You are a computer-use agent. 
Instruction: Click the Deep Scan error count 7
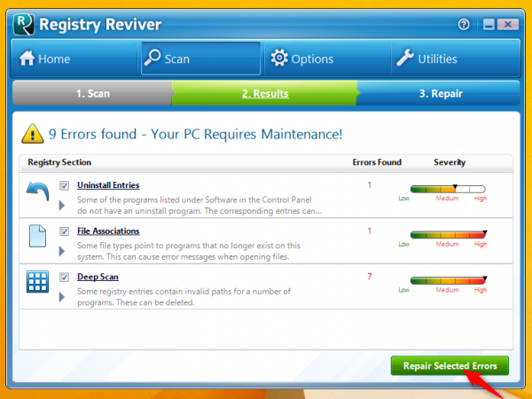pos(369,277)
